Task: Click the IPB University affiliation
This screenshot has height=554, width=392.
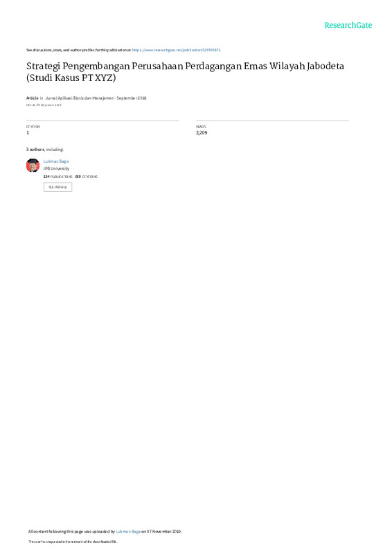Action: coord(56,168)
